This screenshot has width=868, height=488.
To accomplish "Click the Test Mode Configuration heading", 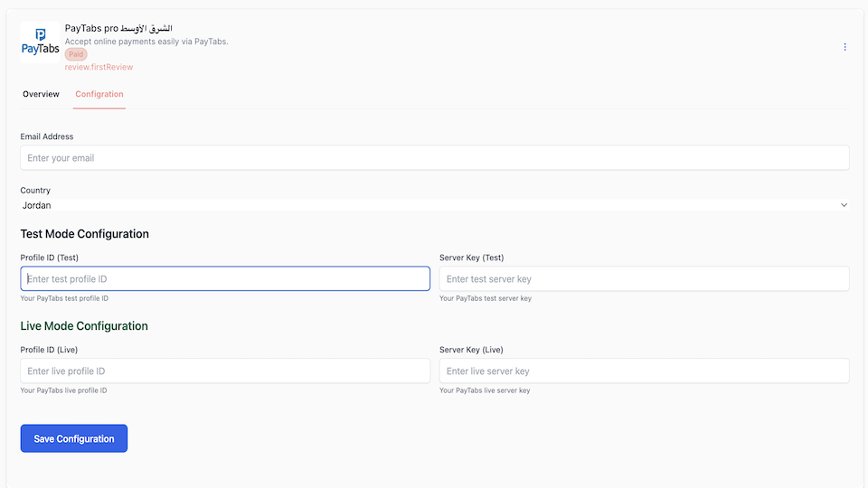I will (85, 234).
